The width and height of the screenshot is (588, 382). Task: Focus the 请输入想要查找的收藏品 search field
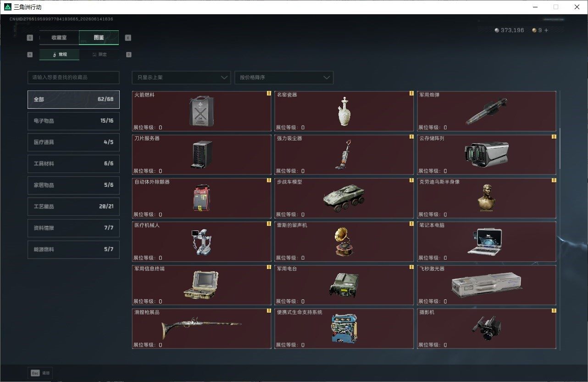[73, 78]
